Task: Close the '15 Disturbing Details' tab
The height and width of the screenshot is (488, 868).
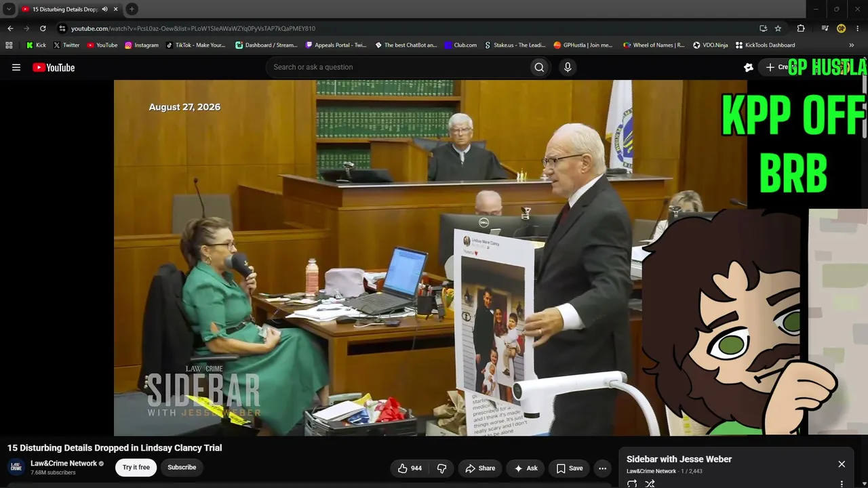Action: pos(116,9)
